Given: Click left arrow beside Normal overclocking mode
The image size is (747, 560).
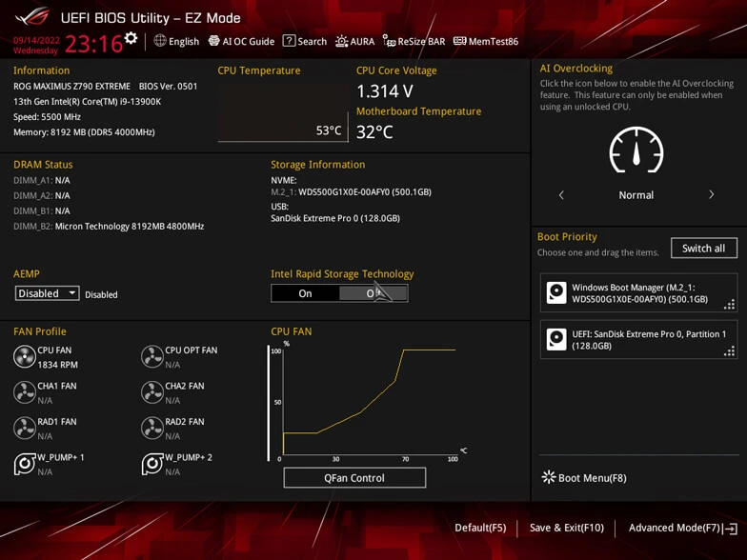Looking at the screenshot, I should pyautogui.click(x=561, y=194).
